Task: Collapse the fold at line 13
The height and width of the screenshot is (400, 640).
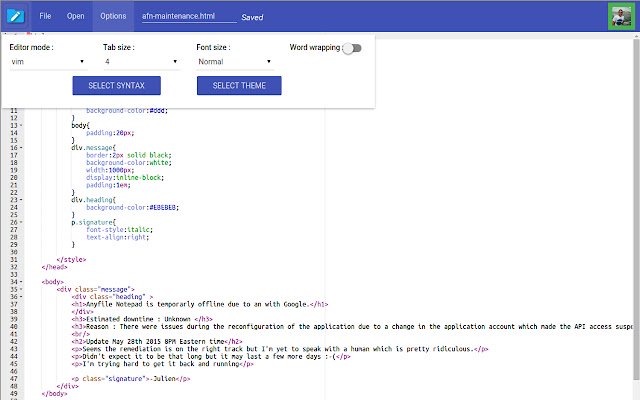Action: pyautogui.click(x=21, y=125)
